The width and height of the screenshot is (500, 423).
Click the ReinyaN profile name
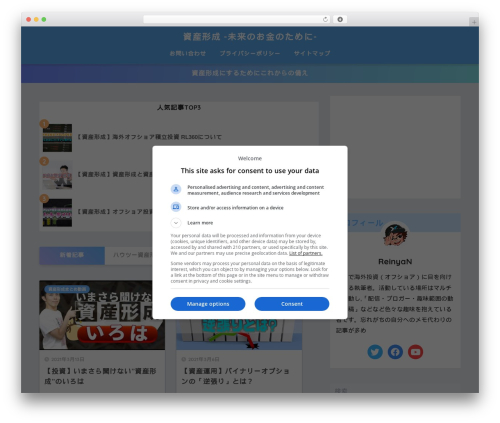[395, 262]
